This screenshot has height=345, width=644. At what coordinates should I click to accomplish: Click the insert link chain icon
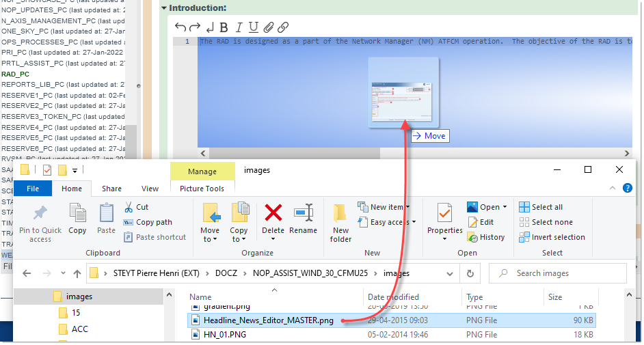point(282,27)
